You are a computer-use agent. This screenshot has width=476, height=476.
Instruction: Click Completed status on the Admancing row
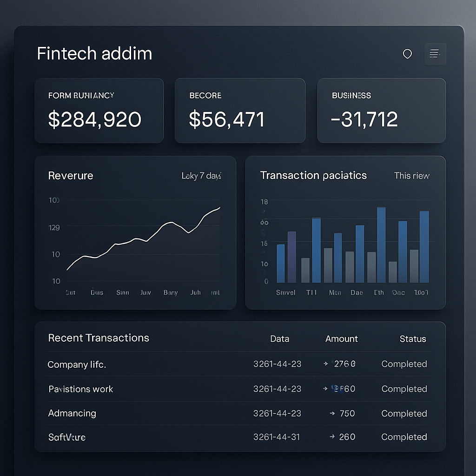pos(404,413)
